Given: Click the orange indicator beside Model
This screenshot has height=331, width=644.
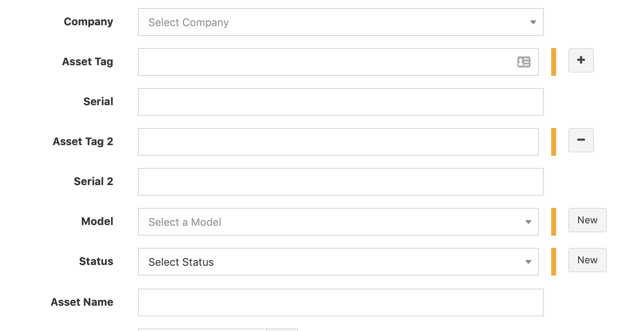Looking at the screenshot, I should click(x=553, y=222).
